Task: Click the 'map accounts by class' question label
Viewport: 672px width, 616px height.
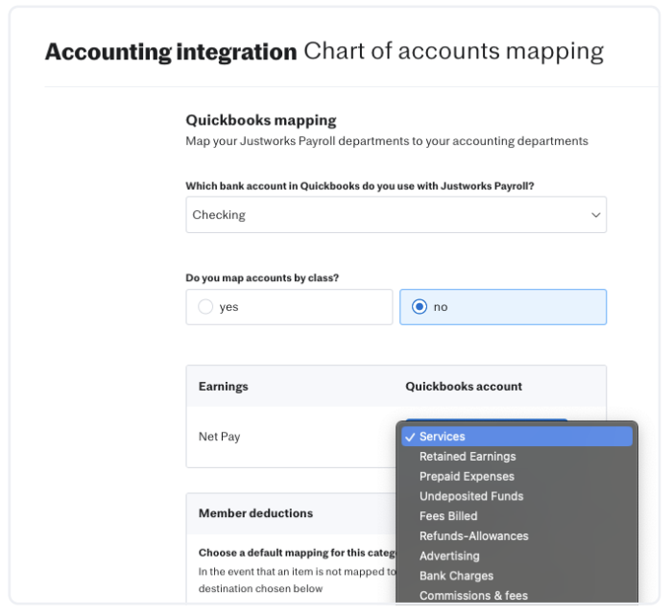Action: tap(262, 278)
